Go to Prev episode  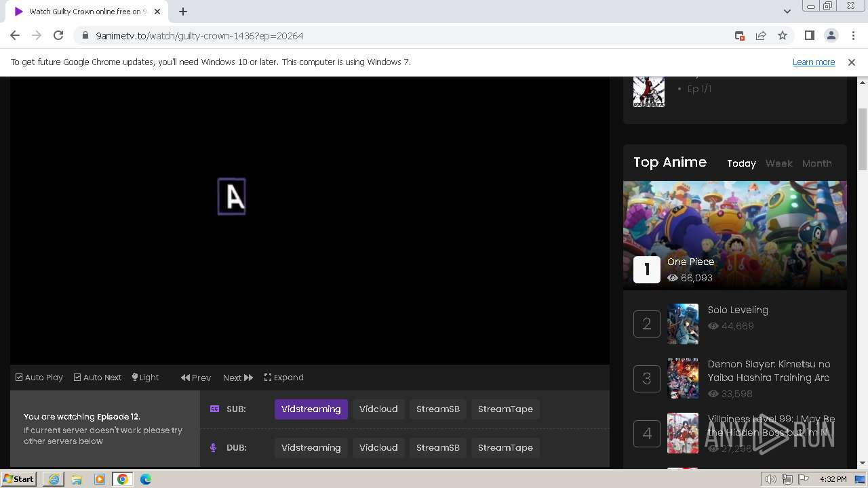[x=196, y=378]
